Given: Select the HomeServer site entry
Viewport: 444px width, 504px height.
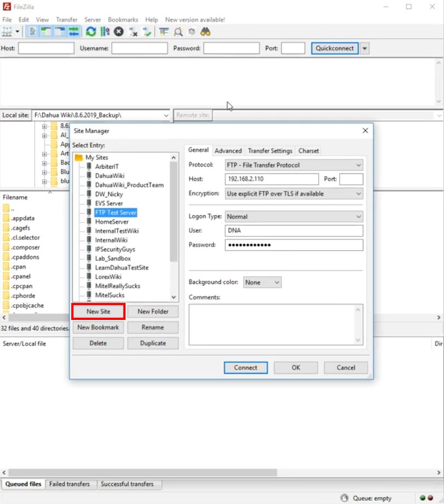Looking at the screenshot, I should coord(112,222).
